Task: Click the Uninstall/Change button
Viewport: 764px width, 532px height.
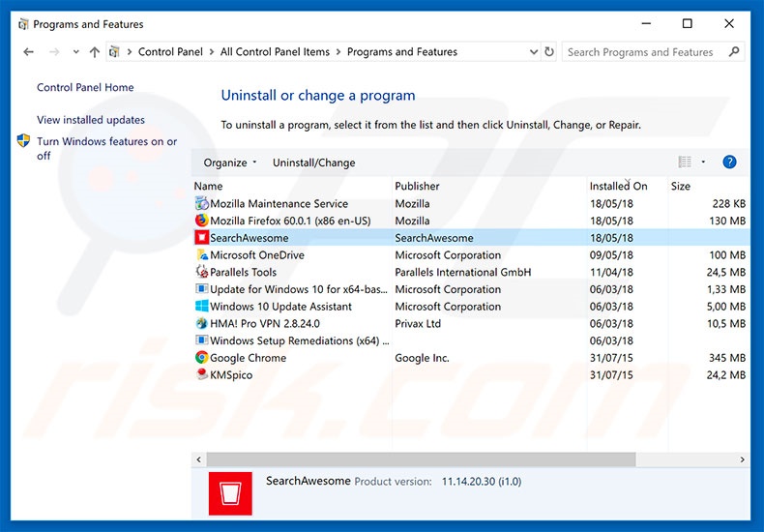Action: tap(313, 163)
